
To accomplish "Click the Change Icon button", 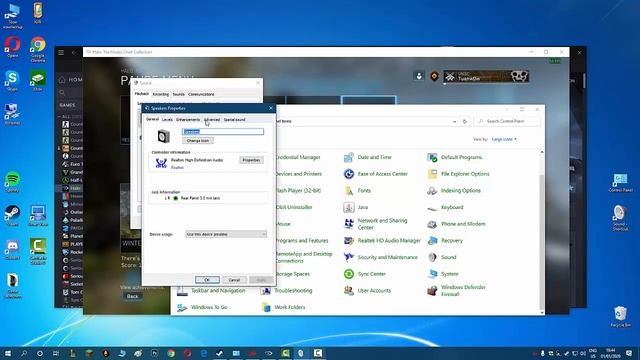I will 198,140.
